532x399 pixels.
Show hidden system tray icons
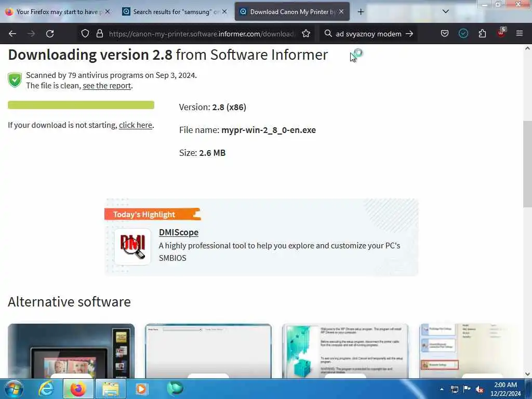(x=442, y=389)
